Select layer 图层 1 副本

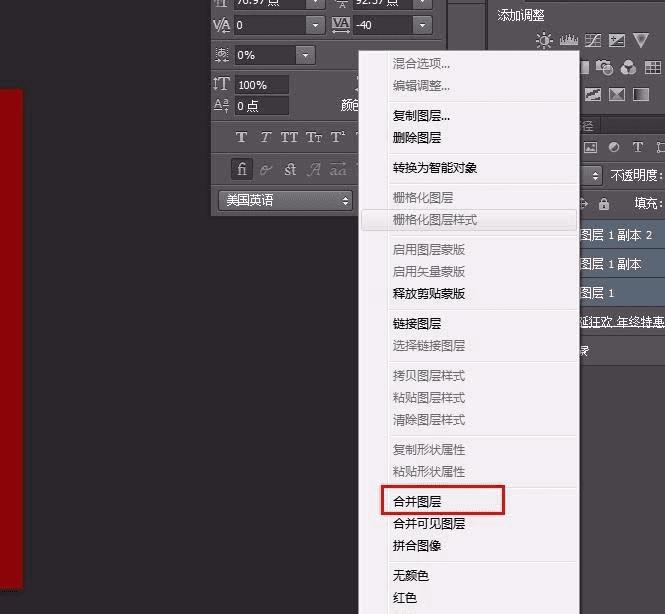pos(622,264)
